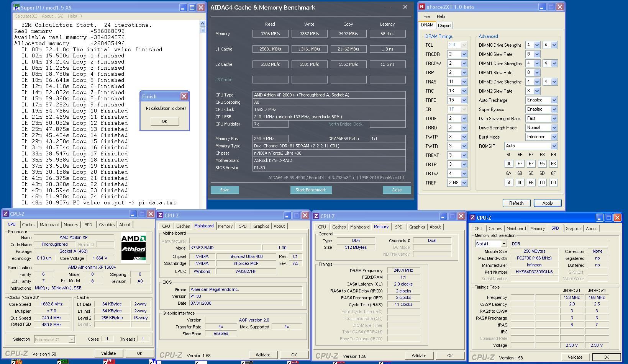The width and height of the screenshot is (628, 364).
Task: Minimize the nForce2XT window
Action: [542, 7]
